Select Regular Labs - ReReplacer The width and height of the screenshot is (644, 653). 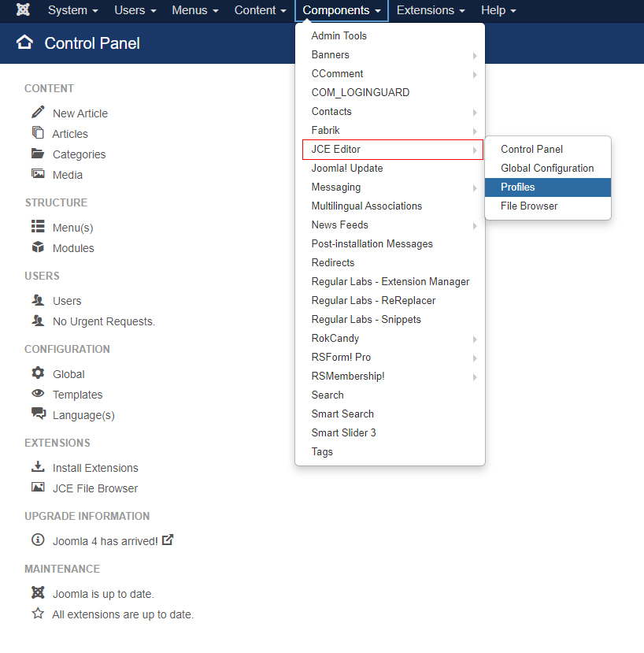[x=390, y=301]
